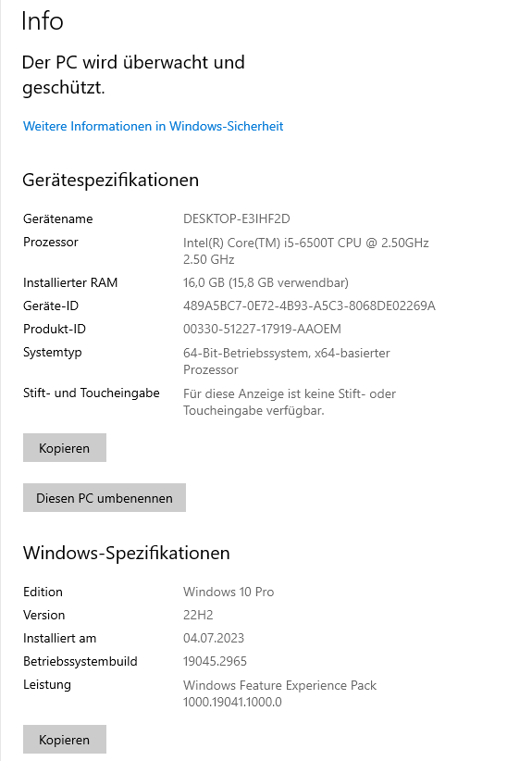Click the Systemtyp value 64-Bit-Betriebssystem
Screen dimensions: 532x761
[287, 361]
